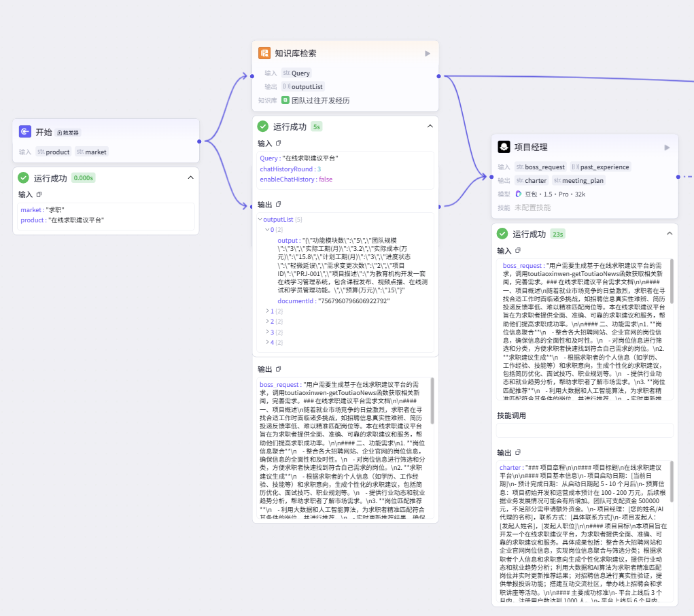Click the 0.000s run duration badge

(x=83, y=178)
